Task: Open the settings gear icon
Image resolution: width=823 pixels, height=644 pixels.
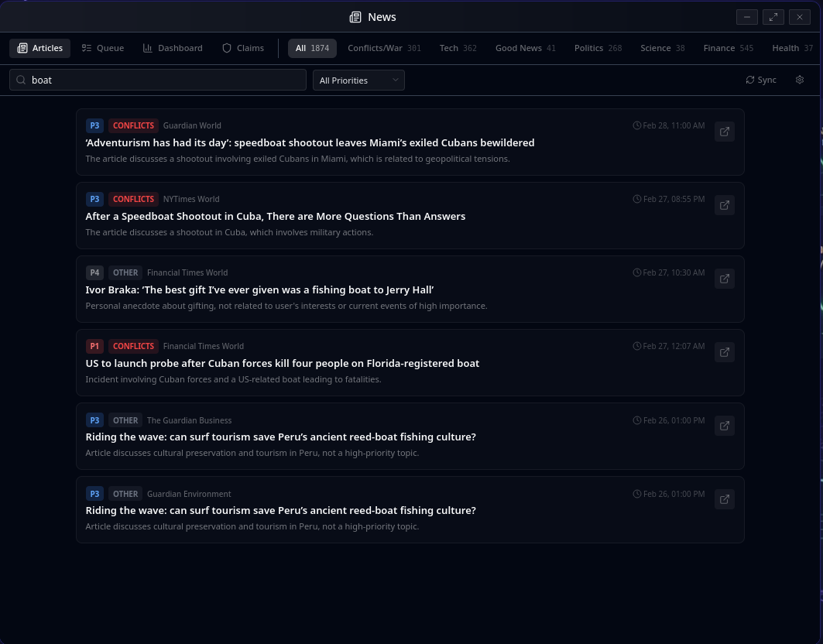Action: pos(800,80)
